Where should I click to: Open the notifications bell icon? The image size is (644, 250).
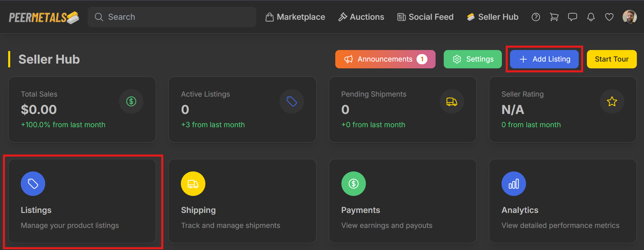(x=591, y=17)
